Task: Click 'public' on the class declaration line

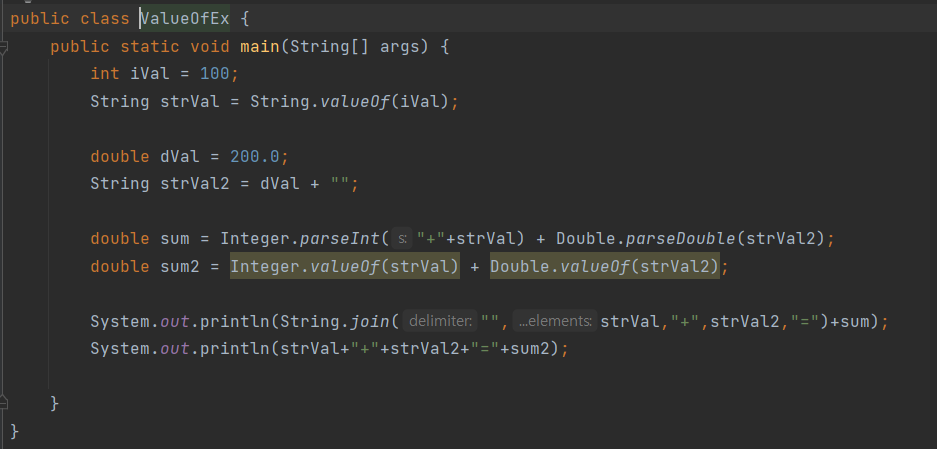Action: [x=40, y=19]
